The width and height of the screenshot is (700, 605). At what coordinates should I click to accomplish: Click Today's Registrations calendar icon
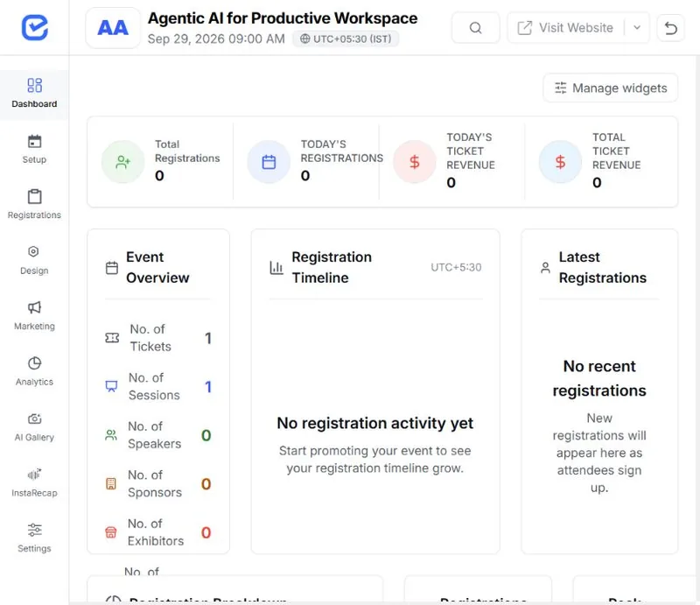click(x=269, y=162)
